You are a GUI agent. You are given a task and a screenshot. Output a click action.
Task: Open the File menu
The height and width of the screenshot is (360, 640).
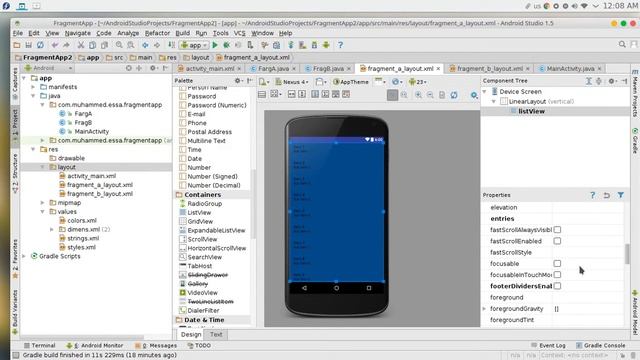click(x=18, y=33)
